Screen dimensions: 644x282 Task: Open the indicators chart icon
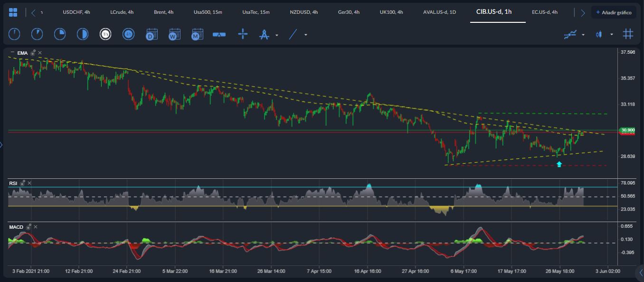click(x=570, y=34)
